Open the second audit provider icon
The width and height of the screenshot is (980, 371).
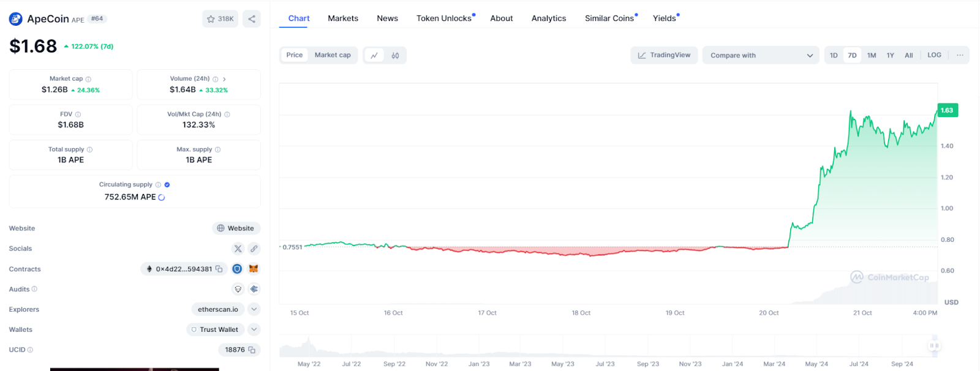(254, 289)
